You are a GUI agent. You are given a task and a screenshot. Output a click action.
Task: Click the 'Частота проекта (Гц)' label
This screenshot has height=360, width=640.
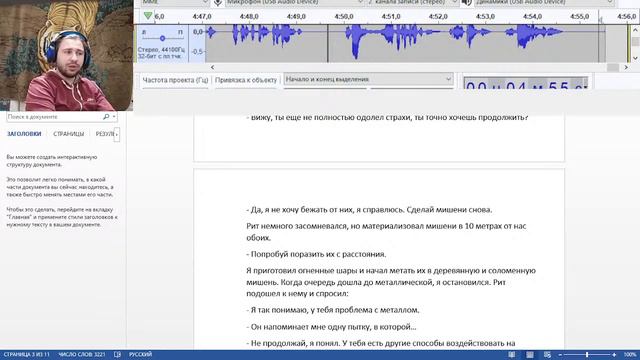click(175, 80)
